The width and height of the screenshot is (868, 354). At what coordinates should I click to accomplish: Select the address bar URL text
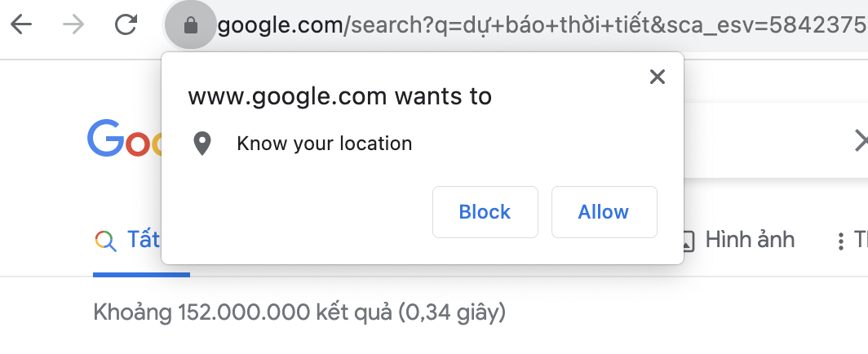pyautogui.click(x=542, y=25)
